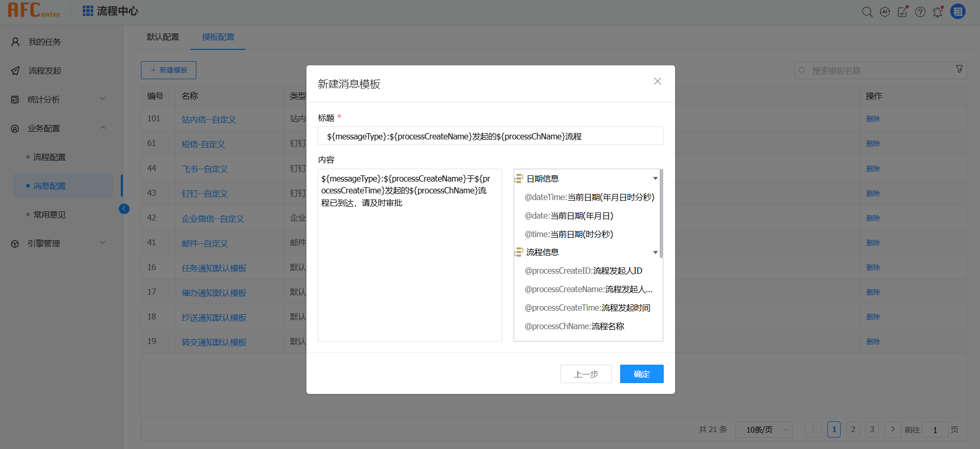Insert the @processCreateTime variable
This screenshot has width=980, height=449.
click(x=587, y=308)
